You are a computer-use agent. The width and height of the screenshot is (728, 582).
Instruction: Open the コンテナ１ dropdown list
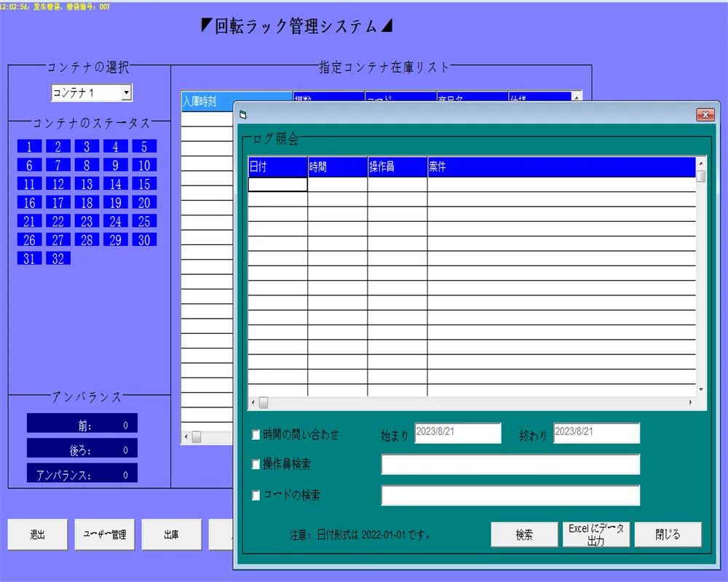pyautogui.click(x=126, y=93)
